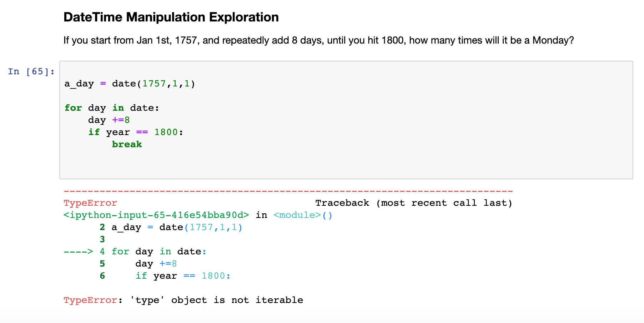Click the In [65] cell prompt
Viewport: 644px width, 323px height.
(x=30, y=71)
